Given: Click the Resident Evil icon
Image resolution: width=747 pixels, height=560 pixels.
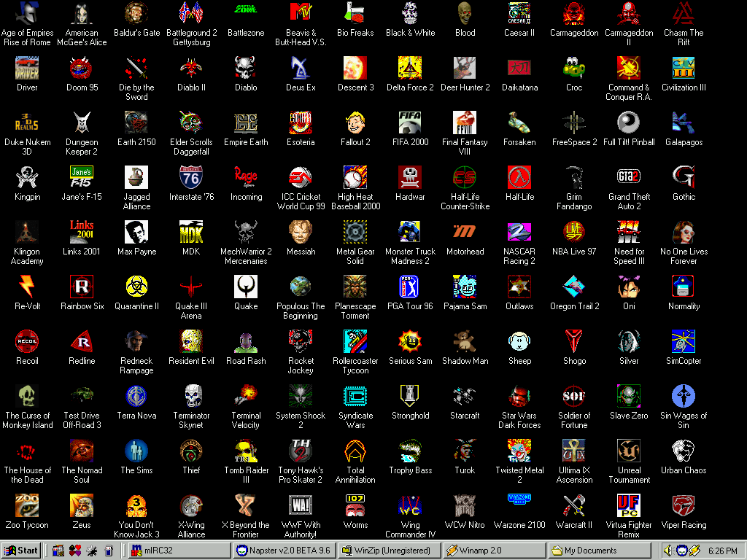Looking at the screenshot, I should click(191, 342).
